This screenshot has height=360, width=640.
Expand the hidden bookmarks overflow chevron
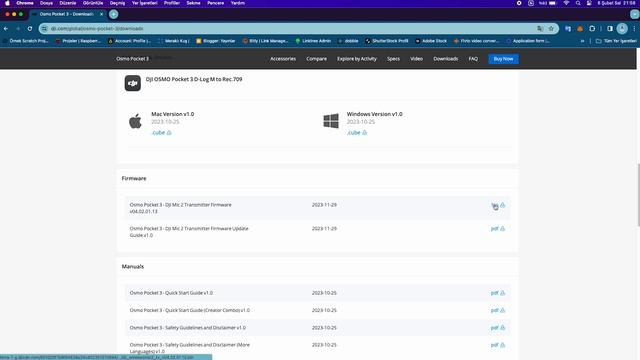pyautogui.click(x=582, y=41)
